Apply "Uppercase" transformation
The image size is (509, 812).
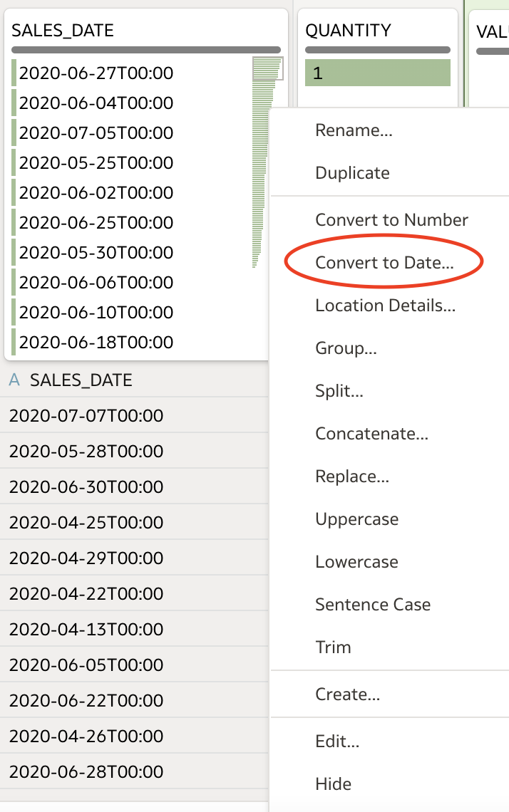pos(356,519)
